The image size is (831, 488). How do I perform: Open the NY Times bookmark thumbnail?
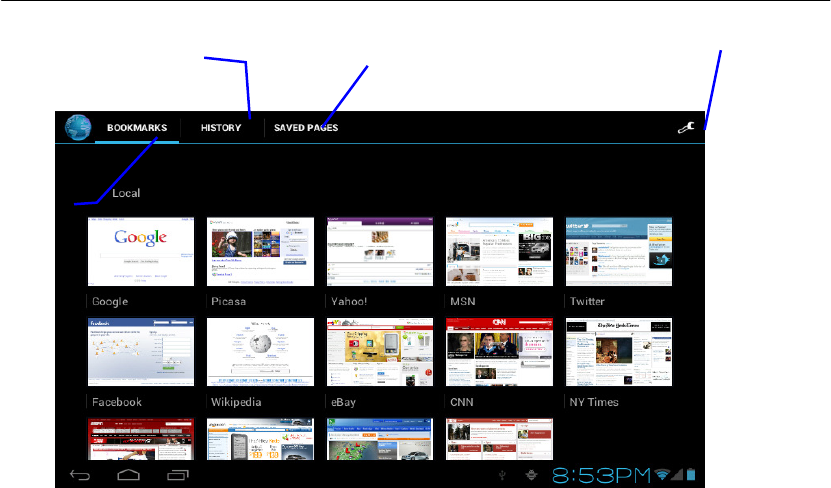pyautogui.click(x=619, y=352)
